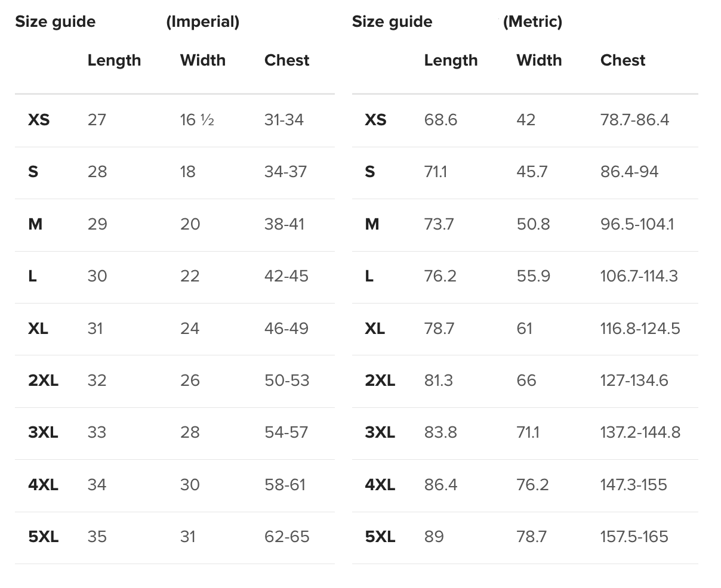Click the 137.2-144.8 chest range value
The image size is (721, 588).
pos(640,432)
